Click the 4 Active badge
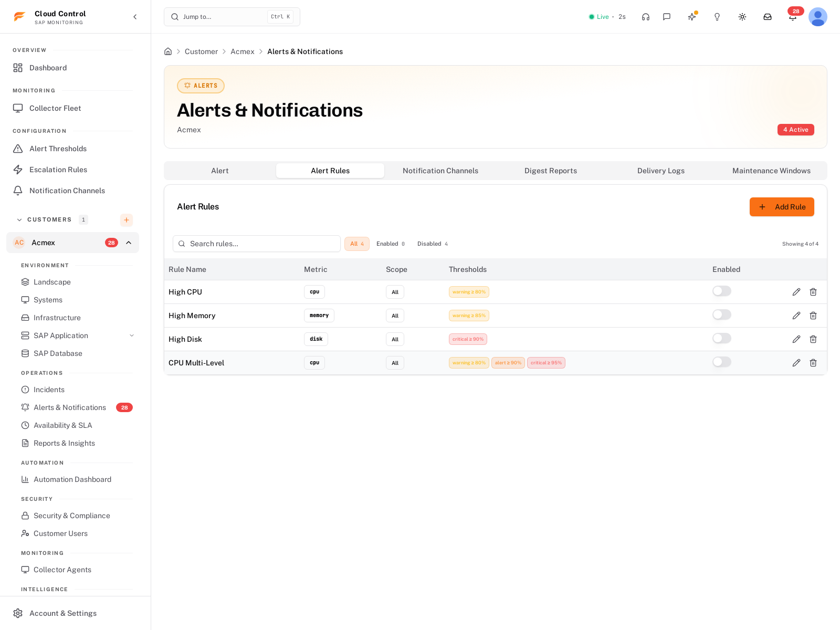This screenshot has width=840, height=630. click(x=796, y=130)
